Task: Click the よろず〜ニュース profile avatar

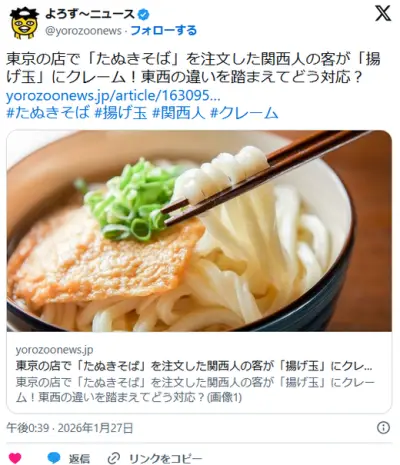Action: 23,23
